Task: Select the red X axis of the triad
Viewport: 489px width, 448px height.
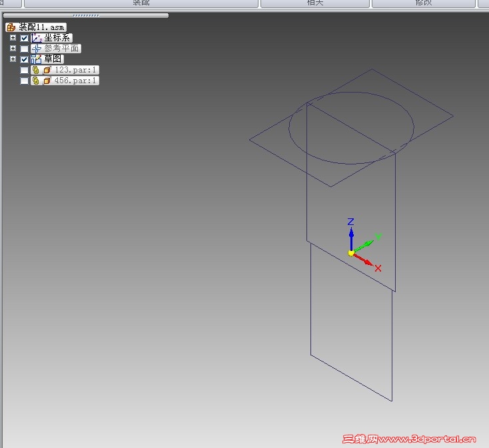Action: pos(364,260)
